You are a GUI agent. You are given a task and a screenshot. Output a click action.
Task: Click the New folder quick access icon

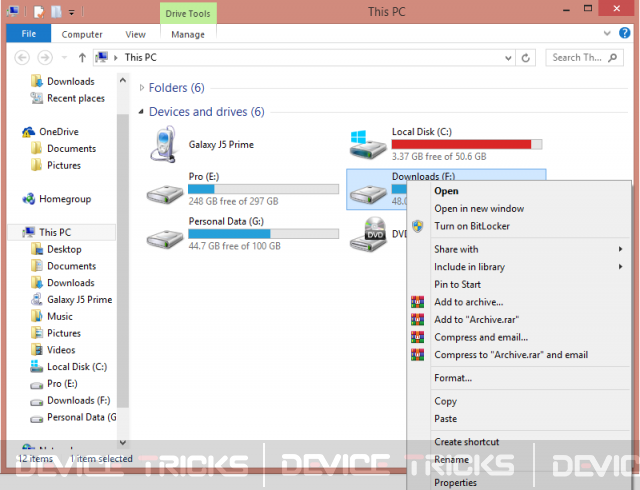pos(56,12)
